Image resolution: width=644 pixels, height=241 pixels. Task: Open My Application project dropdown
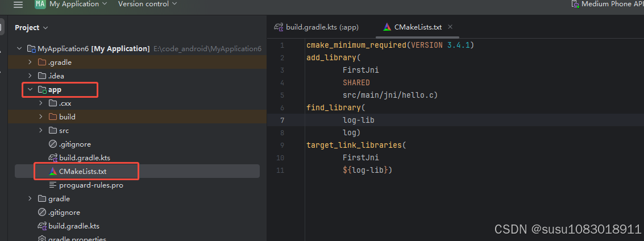point(78,4)
